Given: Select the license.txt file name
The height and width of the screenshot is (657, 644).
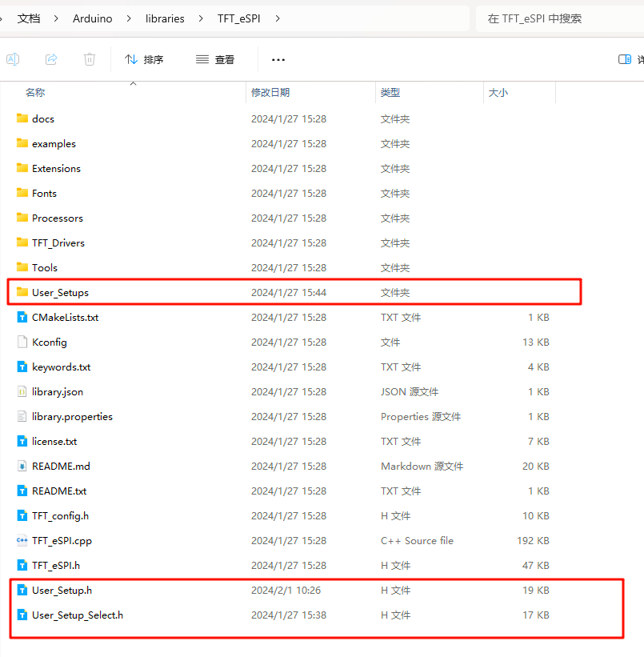Looking at the screenshot, I should tap(54, 441).
